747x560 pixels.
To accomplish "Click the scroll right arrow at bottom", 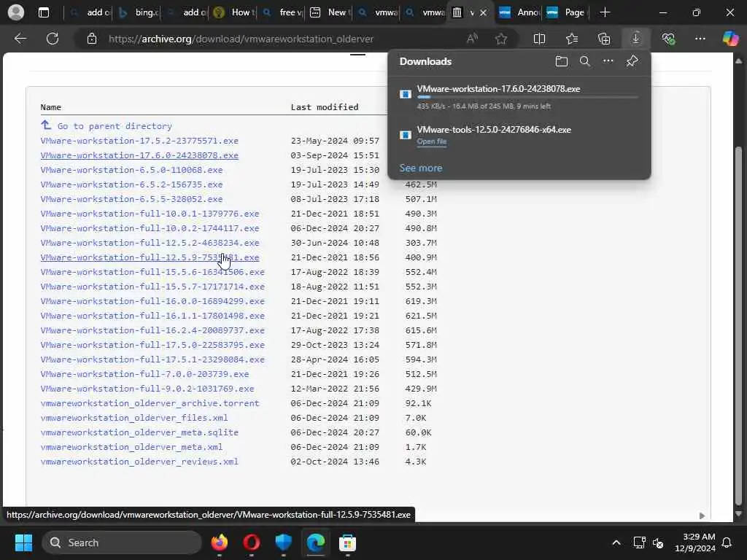I will 702,516.
